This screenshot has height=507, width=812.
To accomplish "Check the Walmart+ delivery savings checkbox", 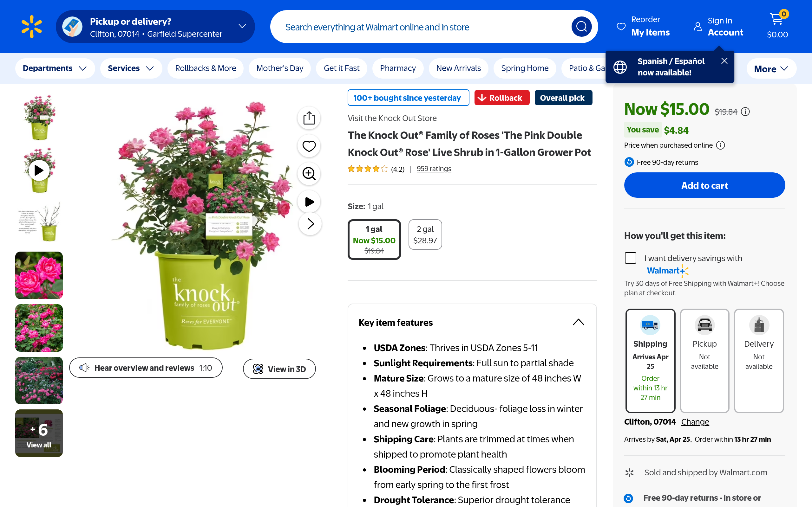I will [x=630, y=258].
